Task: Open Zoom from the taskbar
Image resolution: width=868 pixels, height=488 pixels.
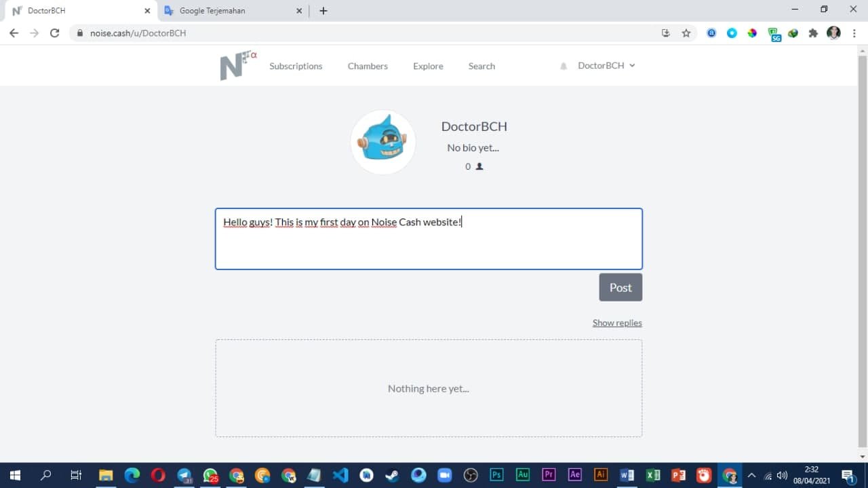Action: (x=444, y=475)
